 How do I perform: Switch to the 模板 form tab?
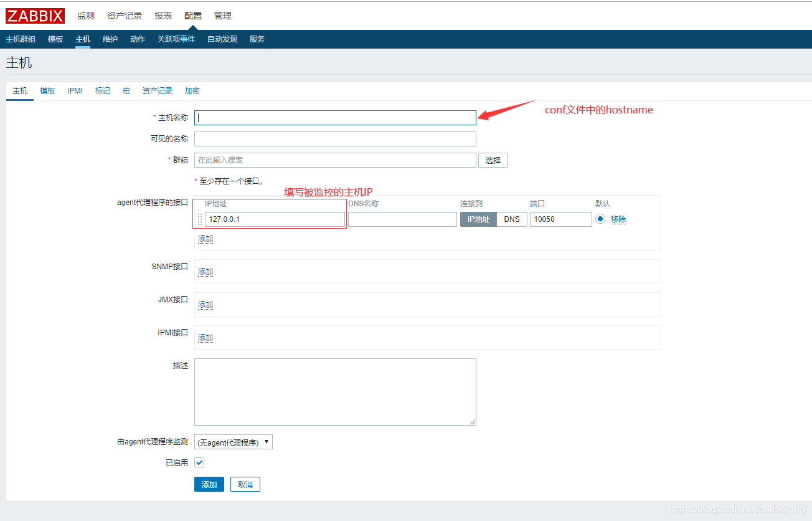tap(47, 91)
